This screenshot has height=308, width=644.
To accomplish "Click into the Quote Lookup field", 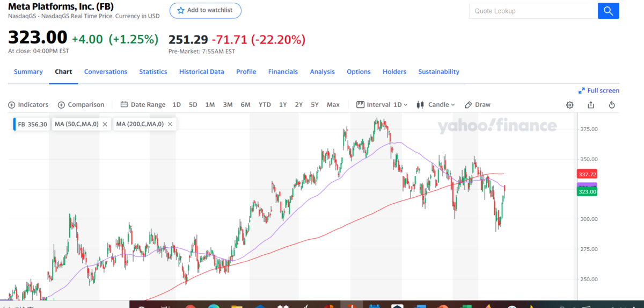I will tap(533, 11).
